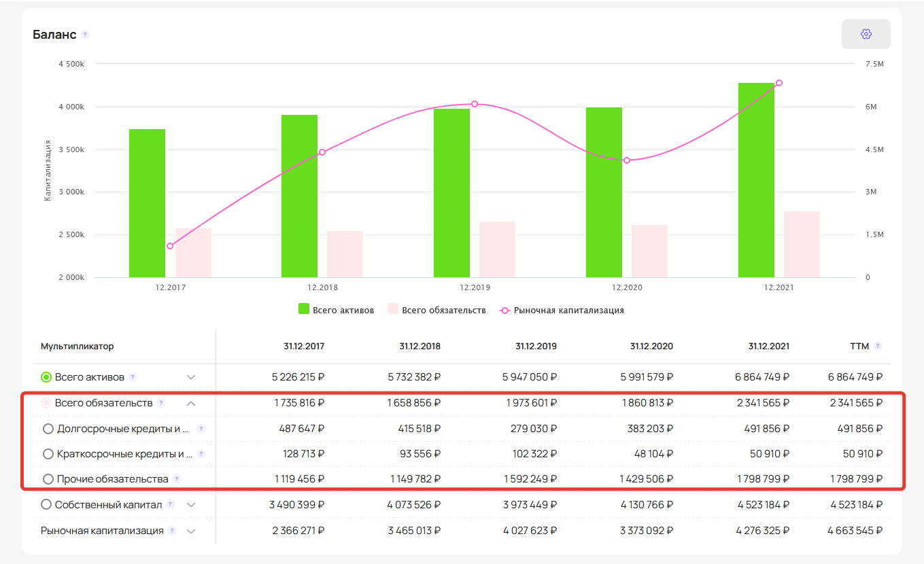The image size is (924, 564).
Task: Click help icon beside Всего активов
Action: pos(133,377)
